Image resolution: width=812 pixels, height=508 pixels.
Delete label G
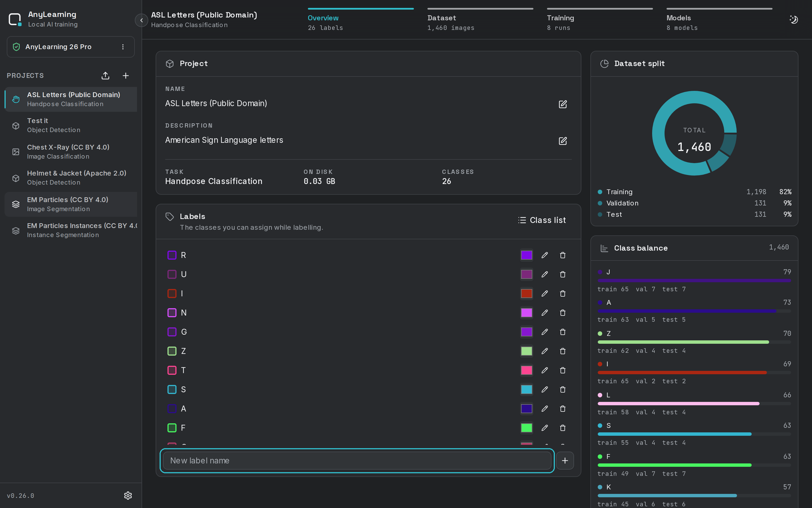(563, 332)
